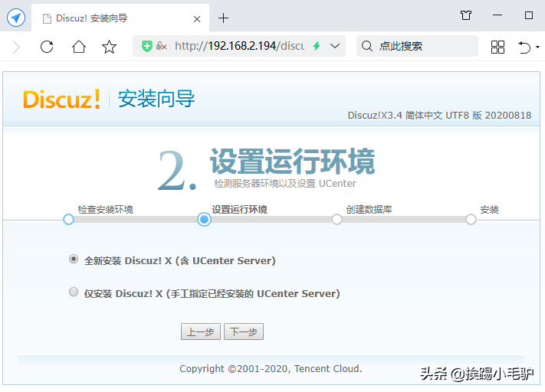Open the grid apps icon
Image resolution: width=545 pixels, height=392 pixels.
497,47
